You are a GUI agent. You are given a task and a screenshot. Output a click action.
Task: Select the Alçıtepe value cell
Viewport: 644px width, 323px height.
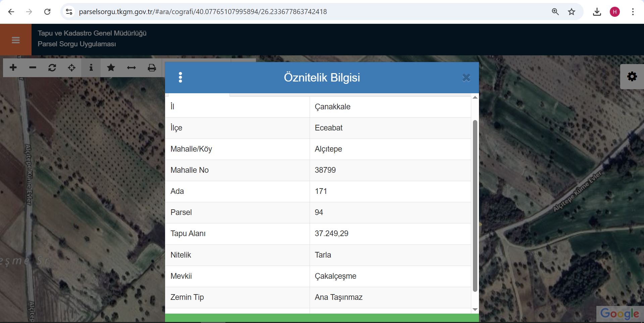coord(390,149)
